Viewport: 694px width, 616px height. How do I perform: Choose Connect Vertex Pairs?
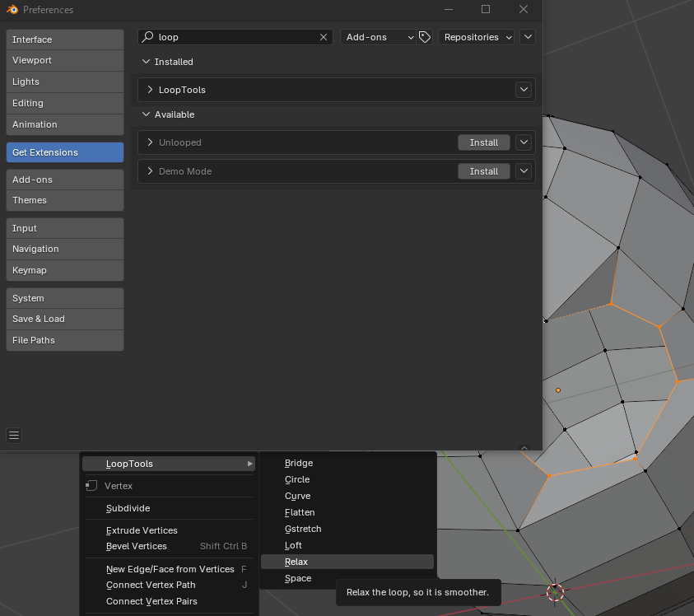pos(169,601)
